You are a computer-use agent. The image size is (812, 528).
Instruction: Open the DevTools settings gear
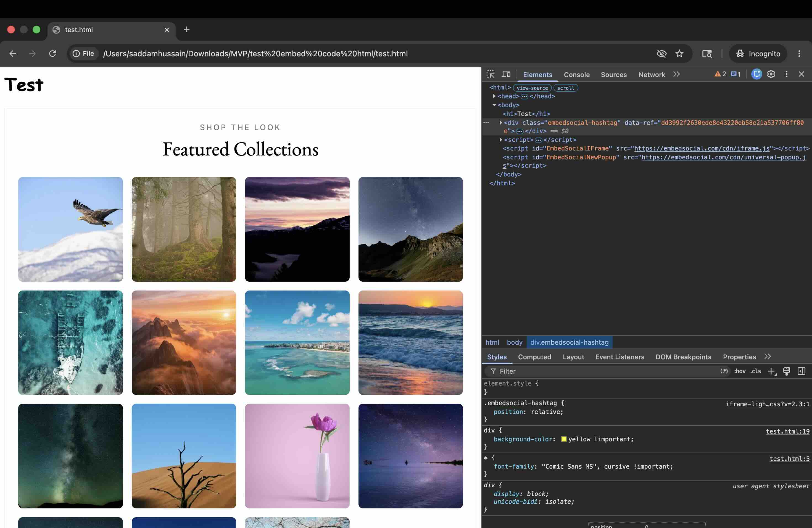[771, 74]
